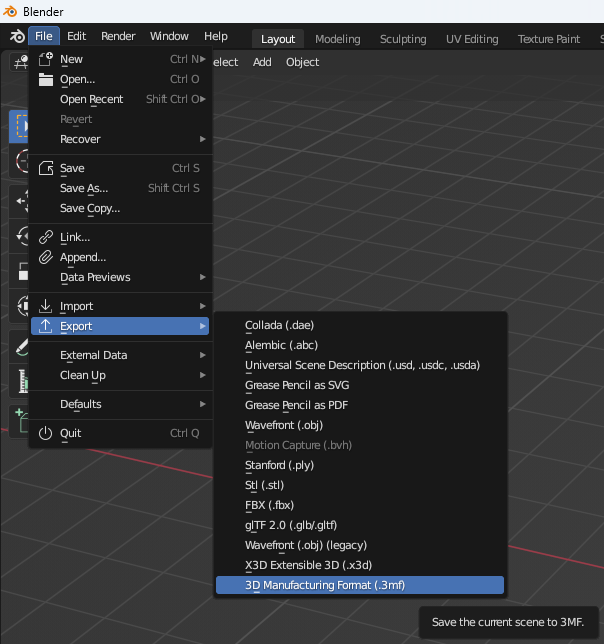Click Save As in File menu

click(x=84, y=188)
